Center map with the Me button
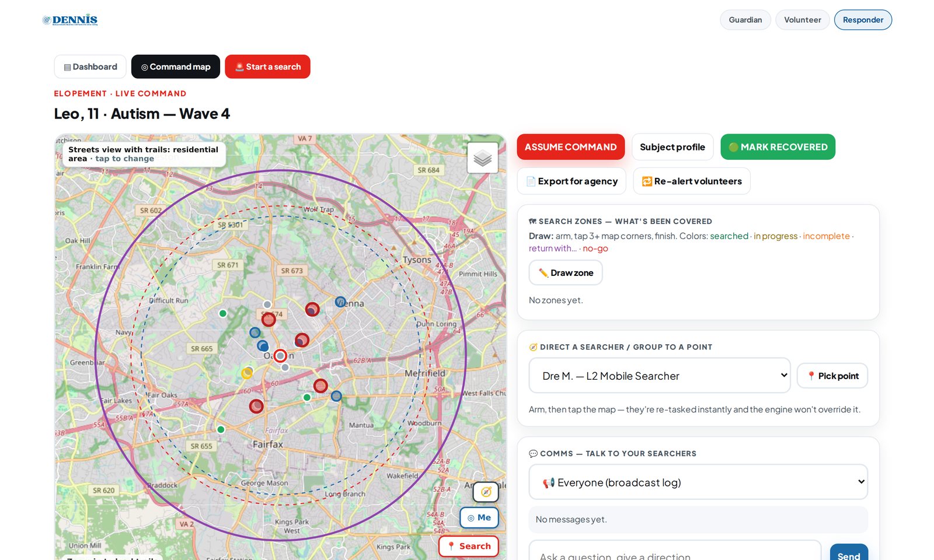Screen dimensions: 934x560 click(479, 517)
